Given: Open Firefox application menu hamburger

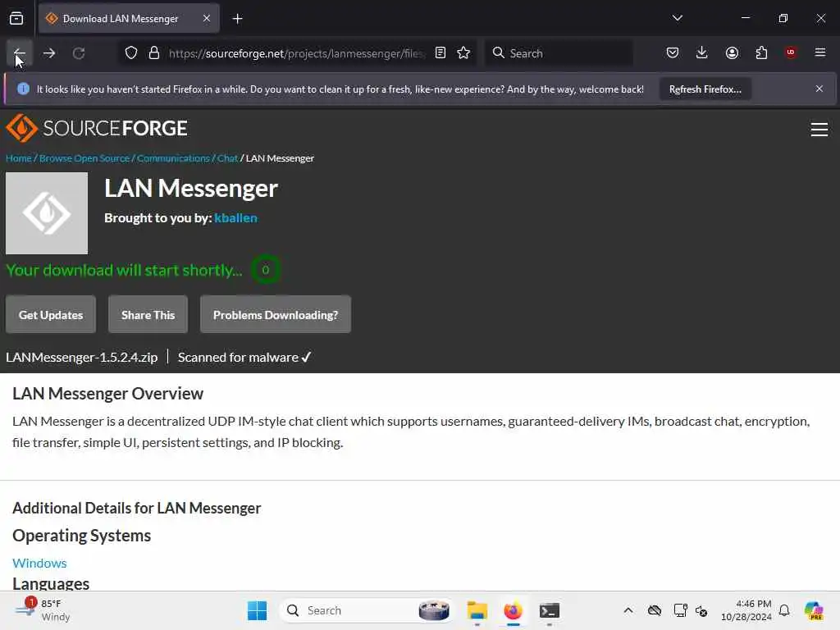Looking at the screenshot, I should (x=820, y=52).
